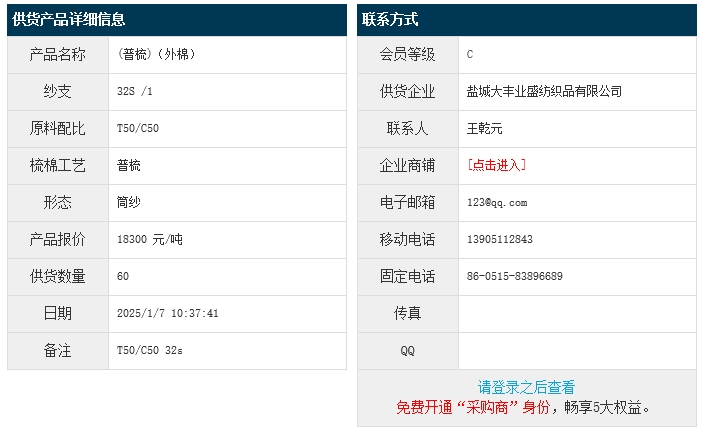Click the yarn count value 32S /1

[x=135, y=91]
